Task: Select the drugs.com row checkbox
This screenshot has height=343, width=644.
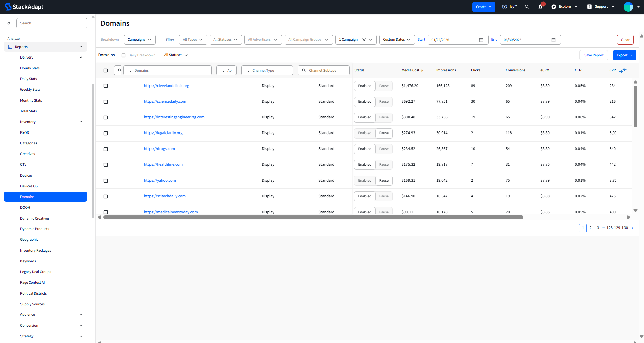Action: (x=105, y=149)
